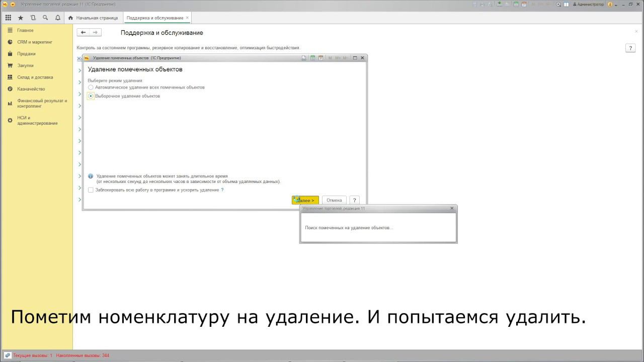Click the yellow info icon in the main title bar
Viewport: 644px width, 362px height.
pyautogui.click(x=610, y=4)
